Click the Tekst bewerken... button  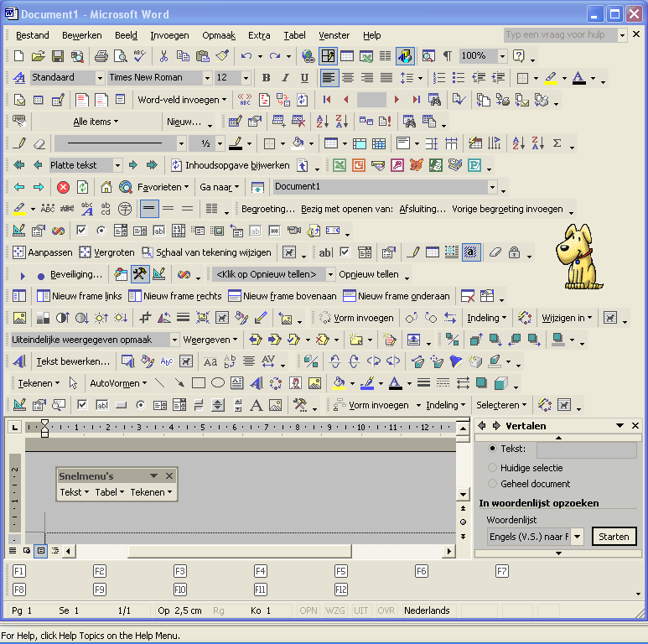click(73, 361)
